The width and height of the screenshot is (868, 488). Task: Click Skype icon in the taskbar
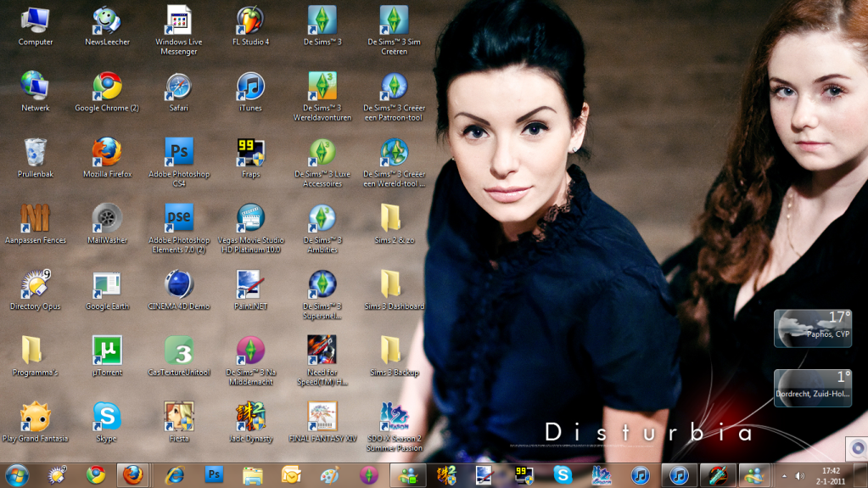563,474
